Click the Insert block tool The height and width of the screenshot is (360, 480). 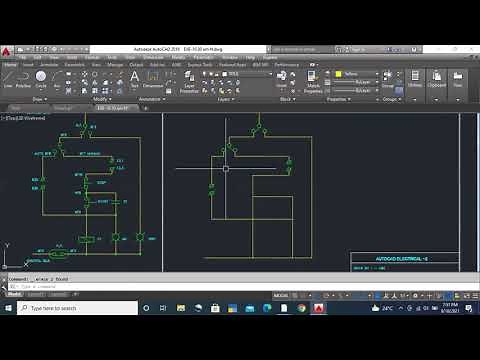[x=281, y=79]
